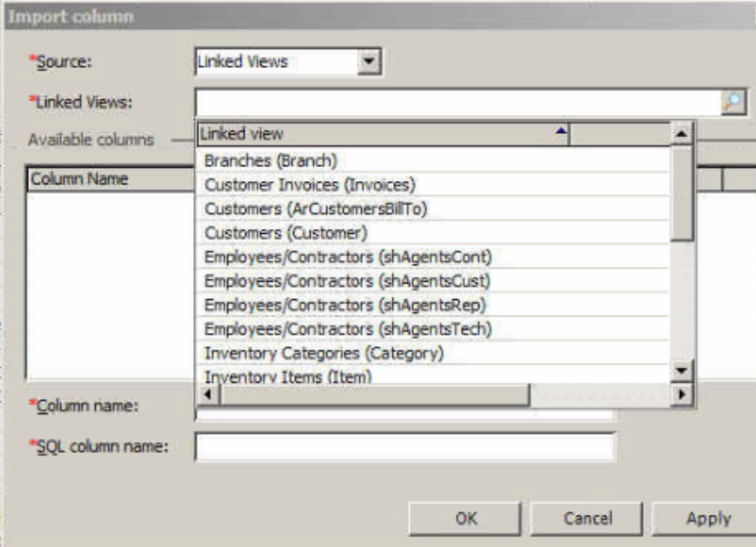Confirm with the OK button
This screenshot has height=547, width=756.
click(x=465, y=519)
